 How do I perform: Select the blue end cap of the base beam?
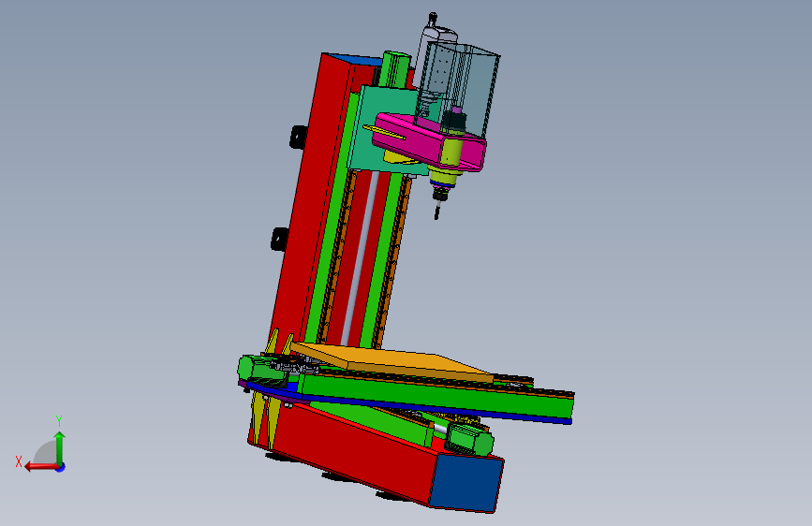[x=465, y=483]
